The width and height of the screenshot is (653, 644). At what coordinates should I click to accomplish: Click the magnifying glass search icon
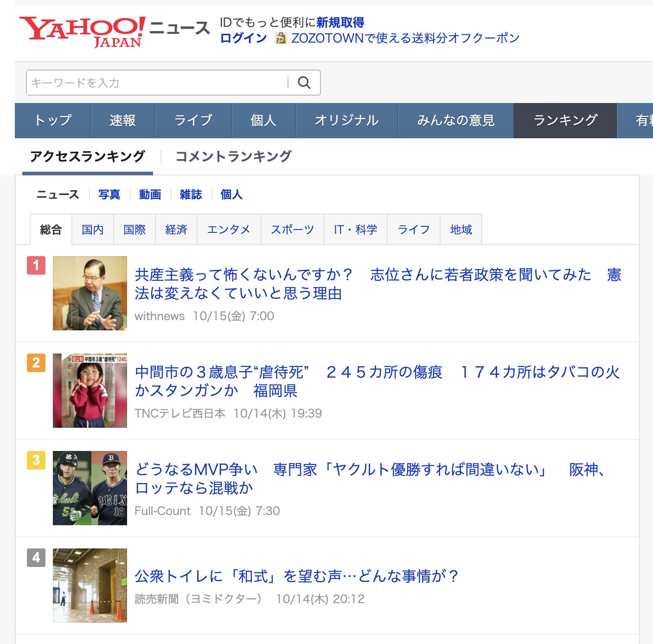tap(304, 83)
